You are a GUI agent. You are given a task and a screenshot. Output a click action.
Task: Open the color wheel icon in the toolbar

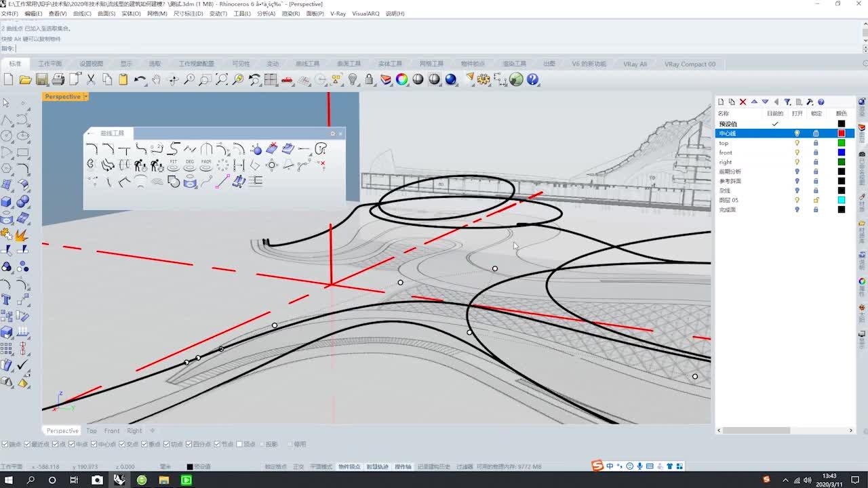click(402, 79)
